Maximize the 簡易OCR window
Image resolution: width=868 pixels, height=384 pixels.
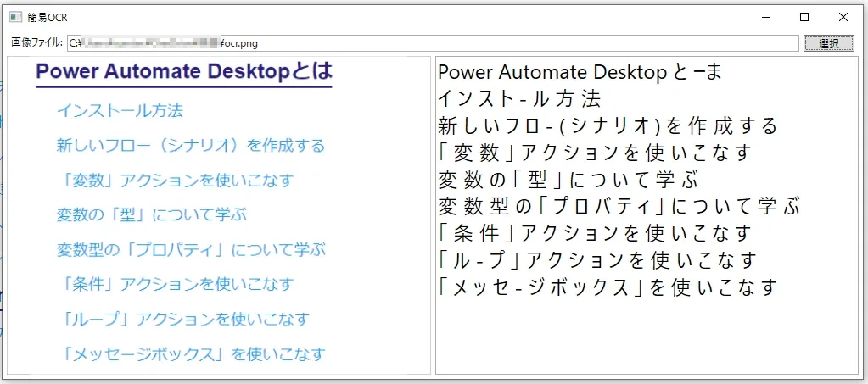point(804,17)
